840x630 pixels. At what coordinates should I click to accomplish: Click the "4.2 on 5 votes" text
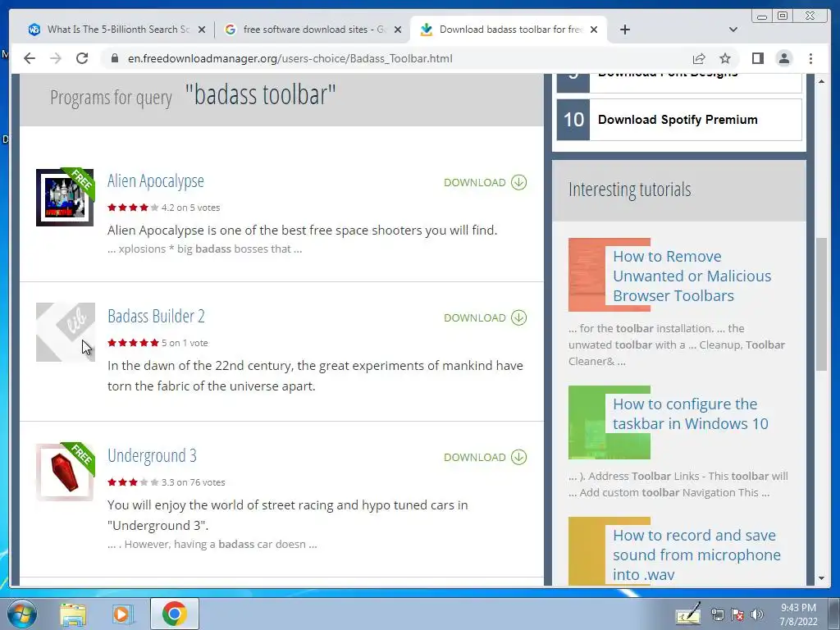click(x=190, y=208)
